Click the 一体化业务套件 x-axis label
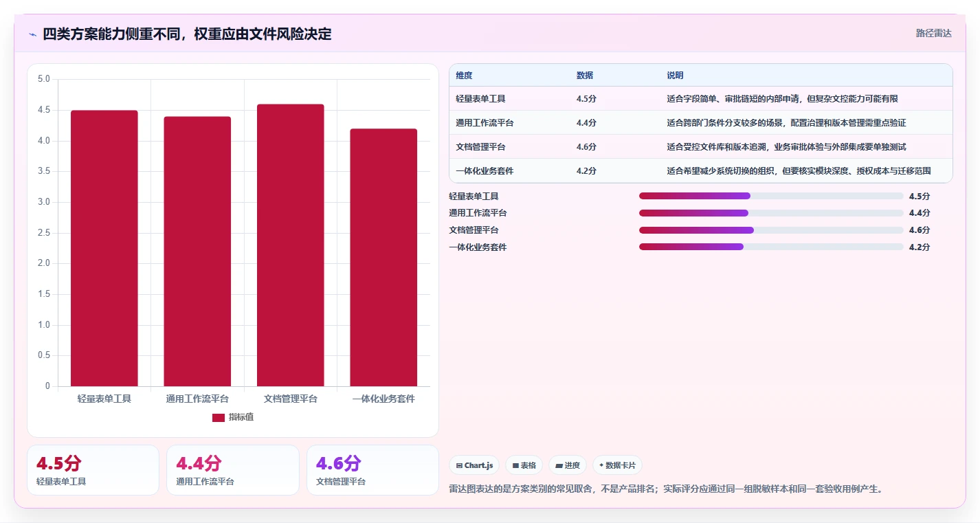 pos(383,399)
